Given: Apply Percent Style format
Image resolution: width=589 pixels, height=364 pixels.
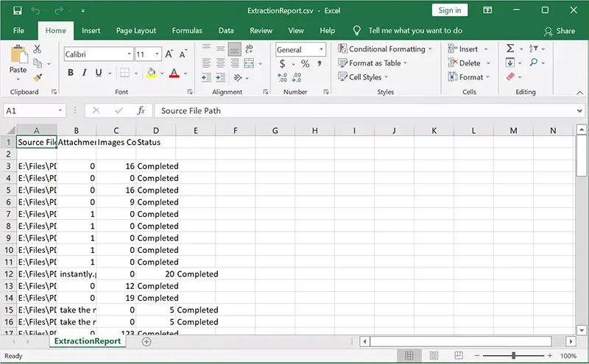Looking at the screenshot, I should (306, 64).
